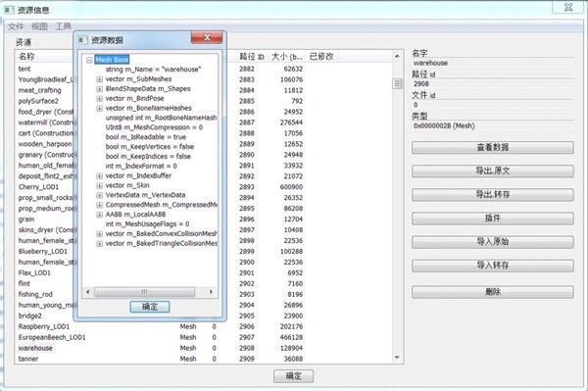
Task: Expand vector m_BakedConvexCollisionMesh node
Action: click(99, 234)
